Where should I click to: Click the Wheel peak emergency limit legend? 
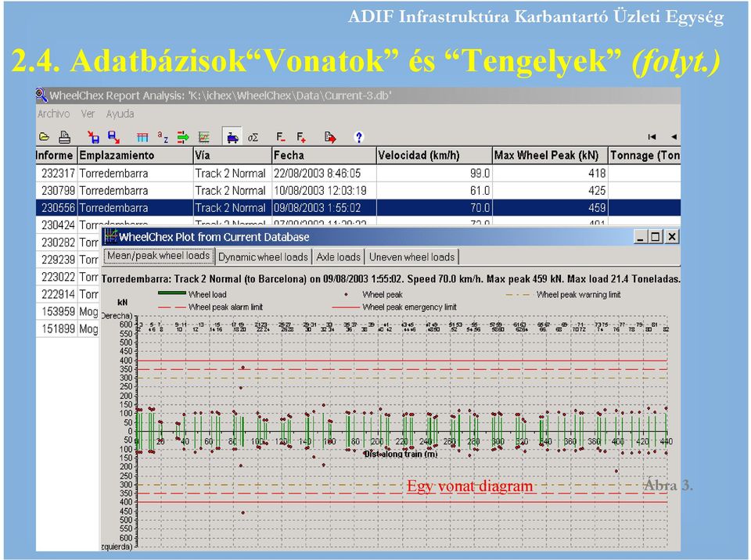click(394, 307)
